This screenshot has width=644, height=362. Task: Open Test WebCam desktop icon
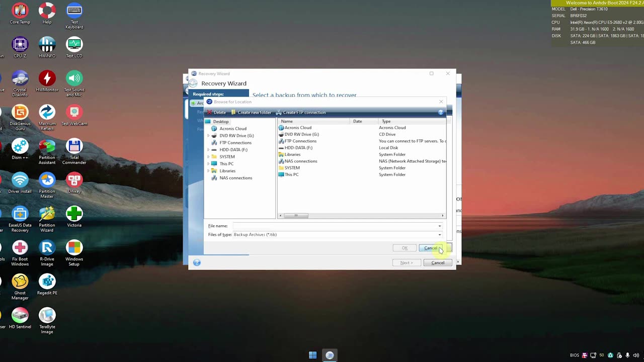74,115
